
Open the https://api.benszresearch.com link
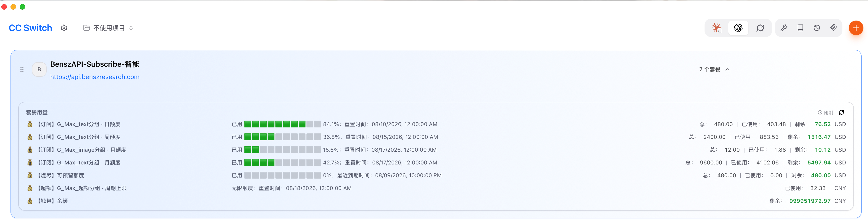coord(95,77)
